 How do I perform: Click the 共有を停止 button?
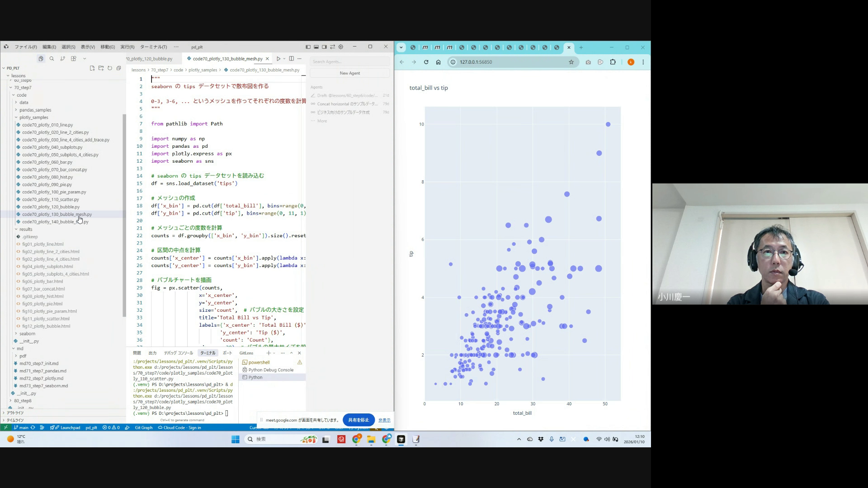point(359,420)
